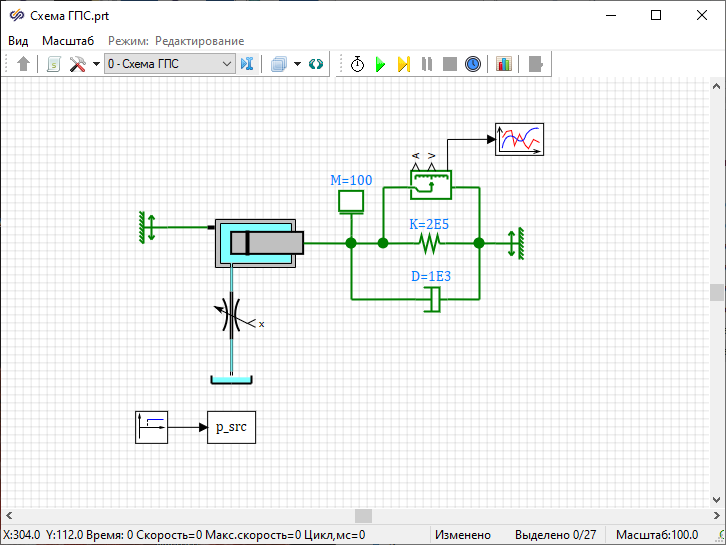
Task: Click the yellow step-forward simulation button
Action: point(404,64)
